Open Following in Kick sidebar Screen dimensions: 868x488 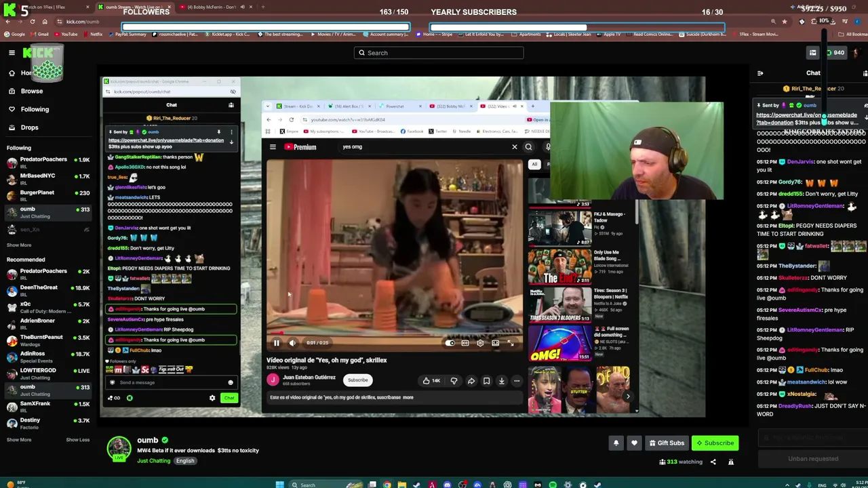coord(34,109)
